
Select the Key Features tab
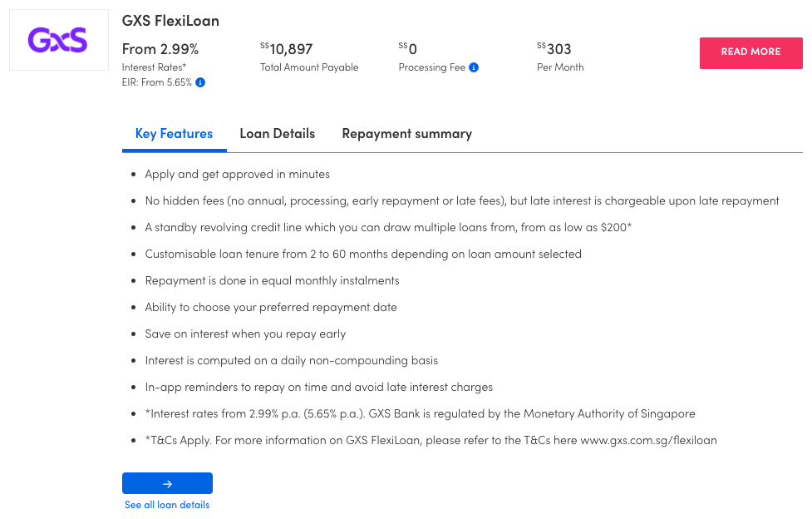[174, 134]
